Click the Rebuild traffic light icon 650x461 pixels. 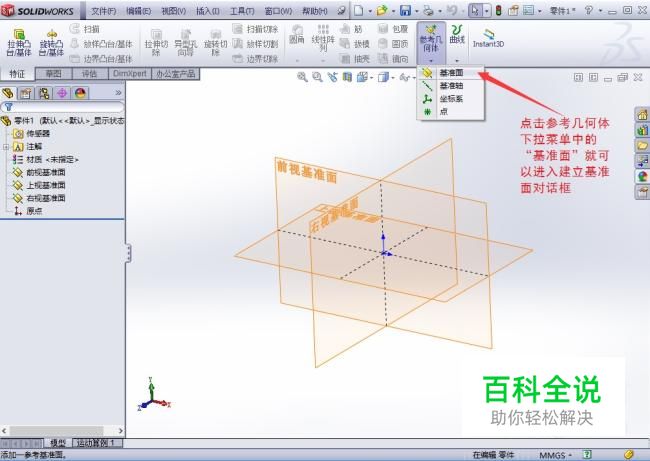pyautogui.click(x=499, y=11)
